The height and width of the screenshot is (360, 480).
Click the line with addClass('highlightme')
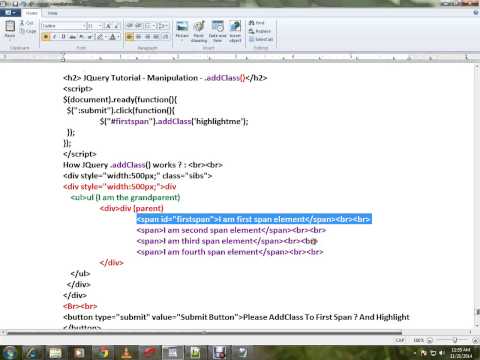point(174,121)
